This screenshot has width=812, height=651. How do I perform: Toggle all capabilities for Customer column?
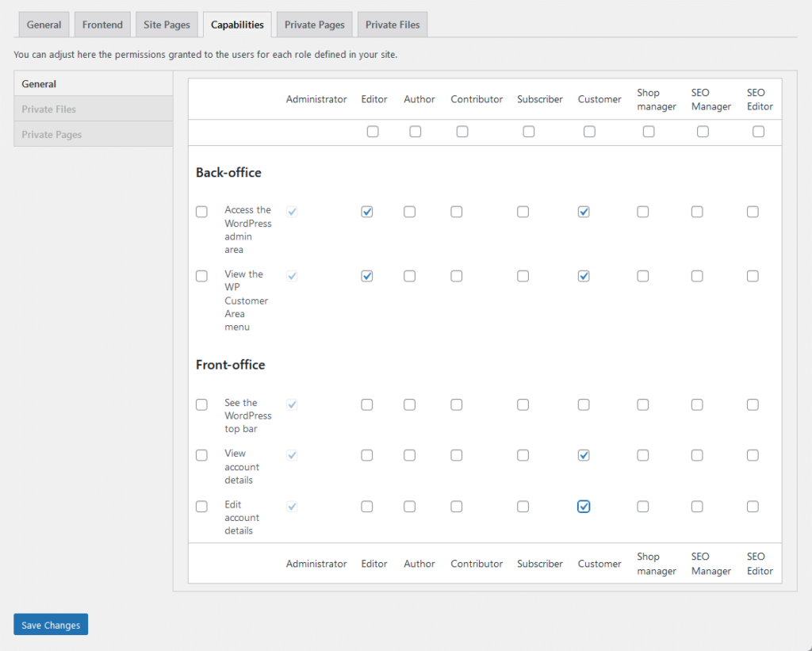click(589, 132)
